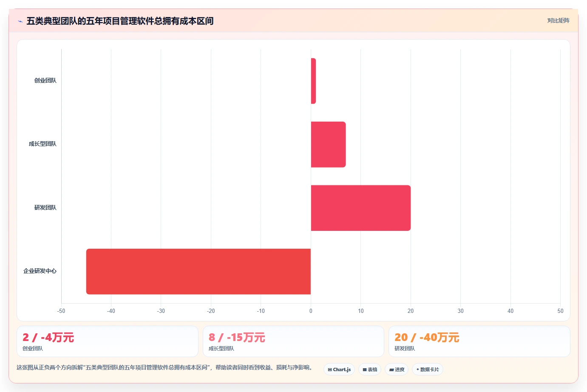Select the 表格 tag chip
This screenshot has width=587, height=392.
[370, 369]
